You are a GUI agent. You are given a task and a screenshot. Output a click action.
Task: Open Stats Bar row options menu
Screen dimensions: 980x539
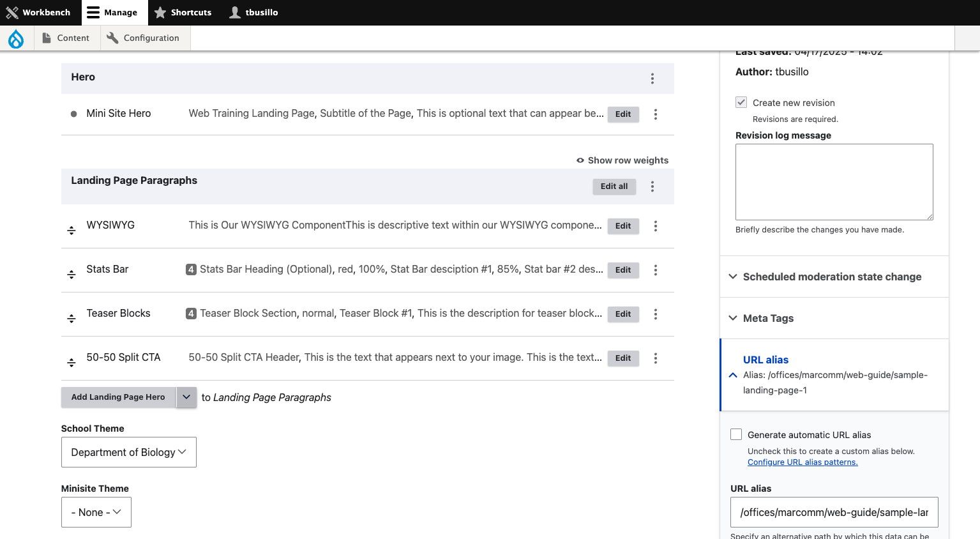tap(656, 270)
